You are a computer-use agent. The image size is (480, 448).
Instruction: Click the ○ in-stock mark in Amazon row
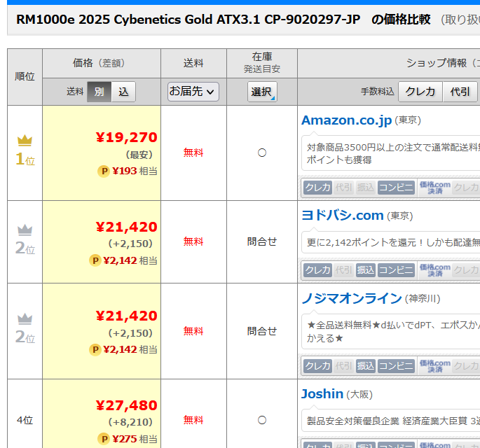coord(262,153)
